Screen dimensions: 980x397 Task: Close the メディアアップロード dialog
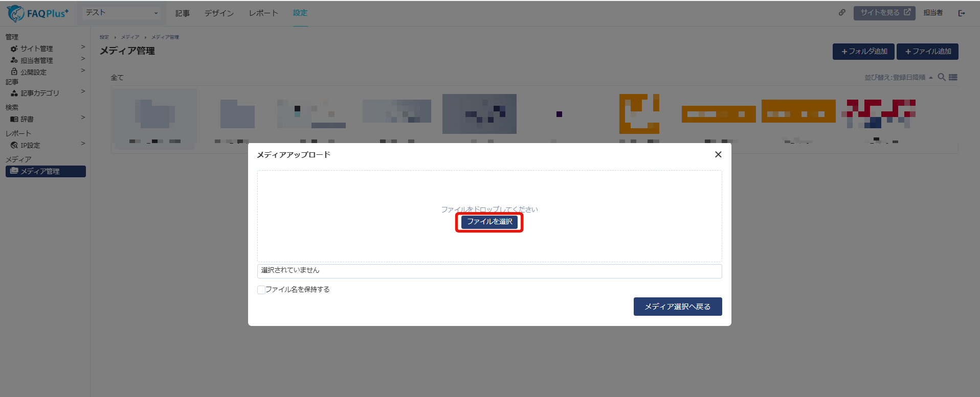pos(718,154)
